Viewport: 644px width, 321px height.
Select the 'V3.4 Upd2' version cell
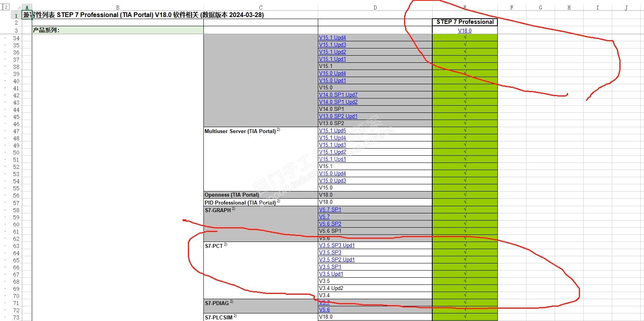[375, 288]
